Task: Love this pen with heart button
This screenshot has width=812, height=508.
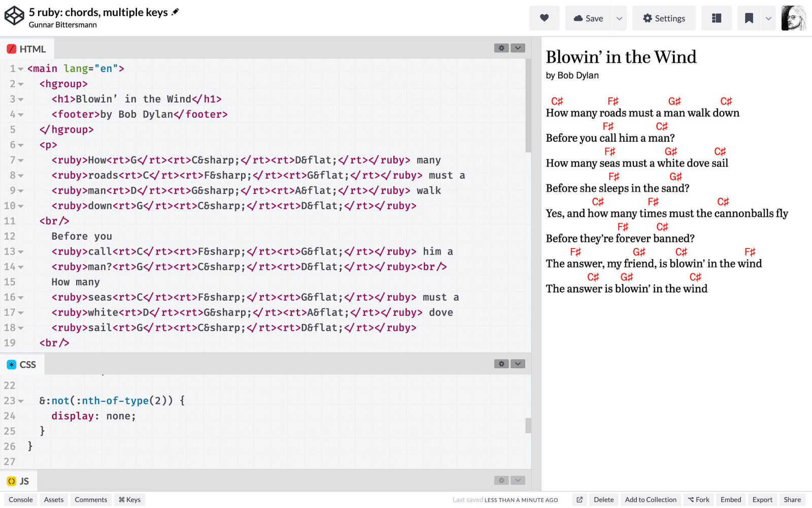Action: [x=544, y=18]
